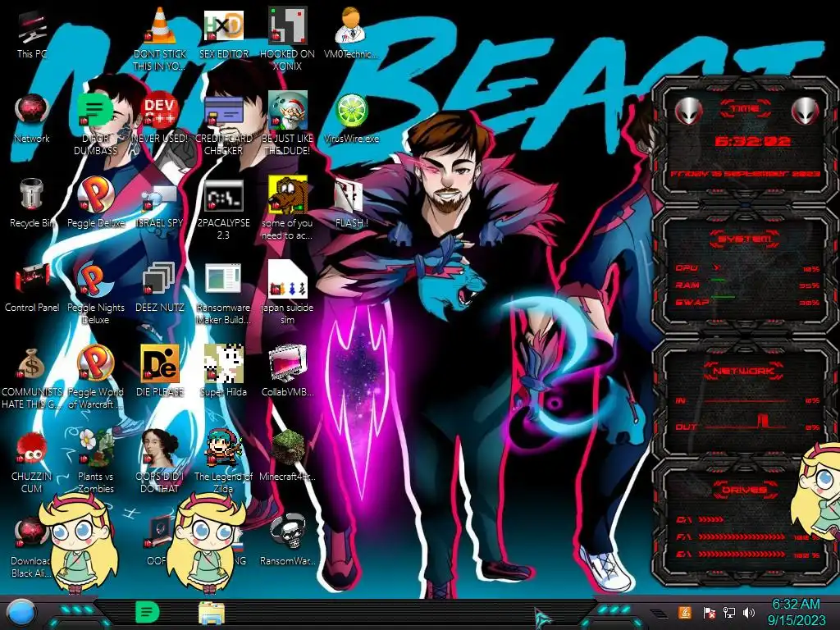The width and height of the screenshot is (840, 630).
Task: Open the VLC cone shortcut labeled DONT STICK
Action: (160, 39)
